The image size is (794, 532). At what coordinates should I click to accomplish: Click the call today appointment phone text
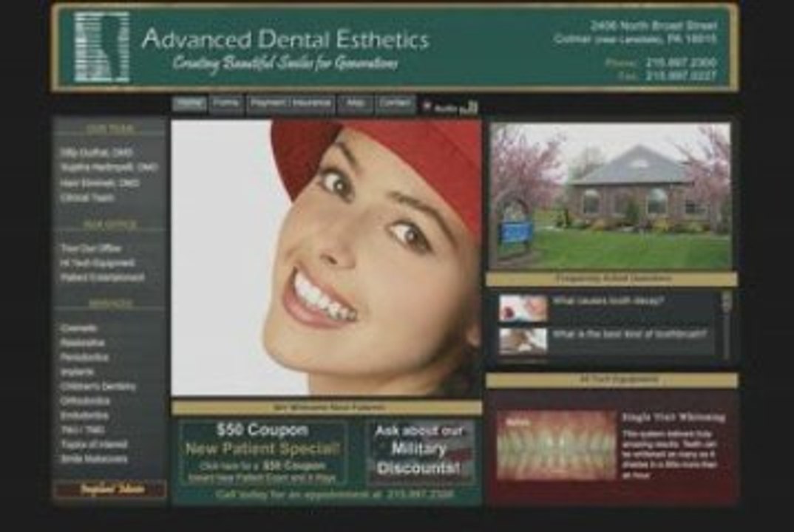[335, 494]
